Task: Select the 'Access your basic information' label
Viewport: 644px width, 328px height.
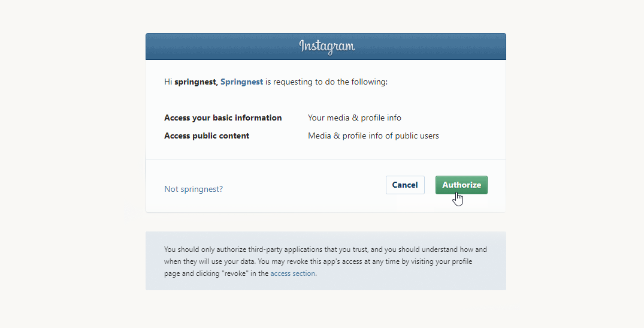Action: click(223, 118)
